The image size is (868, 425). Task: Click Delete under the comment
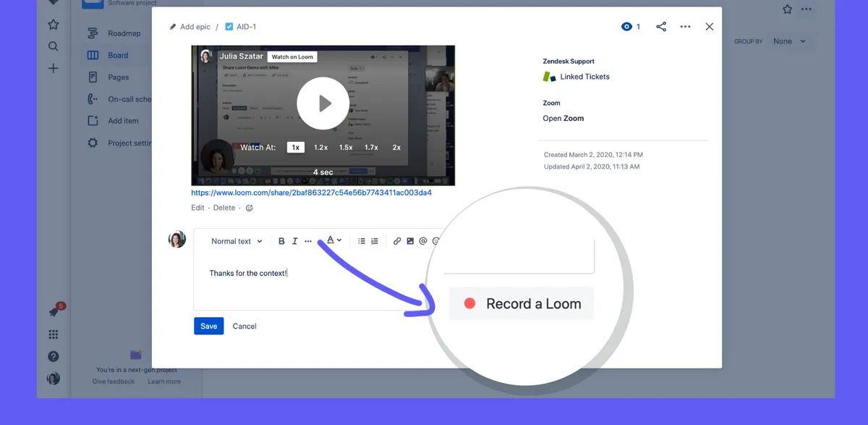pyautogui.click(x=224, y=208)
